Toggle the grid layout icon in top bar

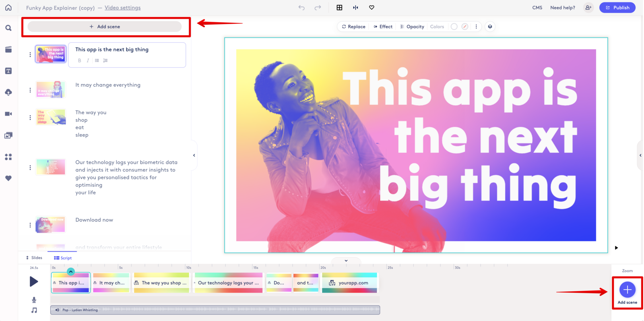[339, 8]
